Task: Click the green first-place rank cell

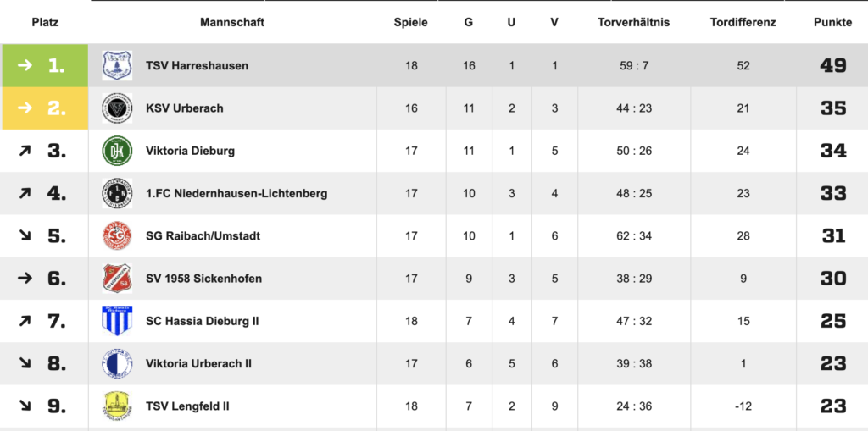Action: [x=45, y=65]
